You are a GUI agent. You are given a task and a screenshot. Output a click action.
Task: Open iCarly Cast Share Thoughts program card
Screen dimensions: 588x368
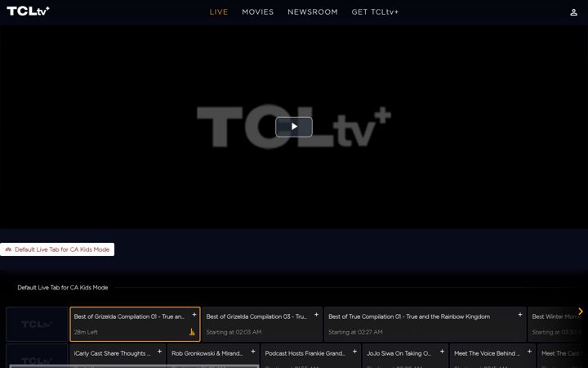(118, 356)
